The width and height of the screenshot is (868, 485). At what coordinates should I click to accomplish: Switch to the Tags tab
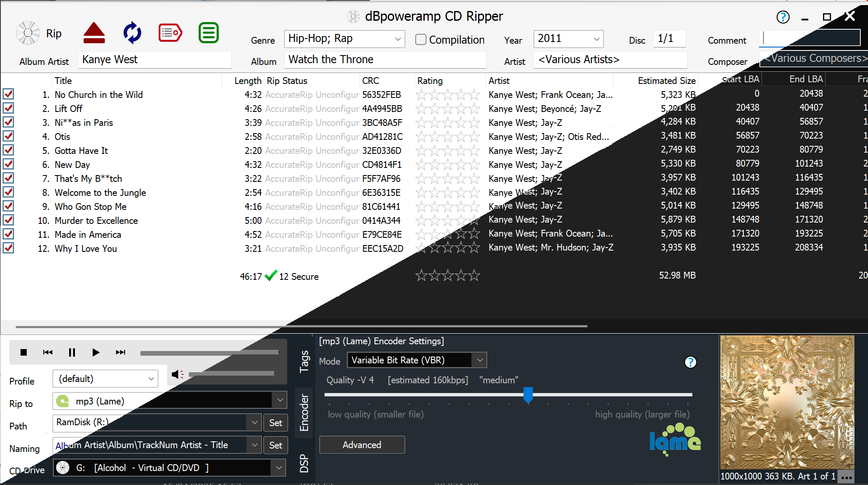click(304, 361)
